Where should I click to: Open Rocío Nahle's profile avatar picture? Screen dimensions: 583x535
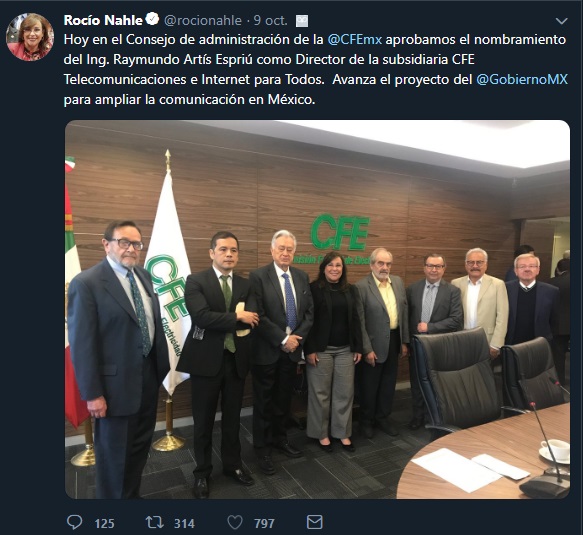pyautogui.click(x=30, y=37)
